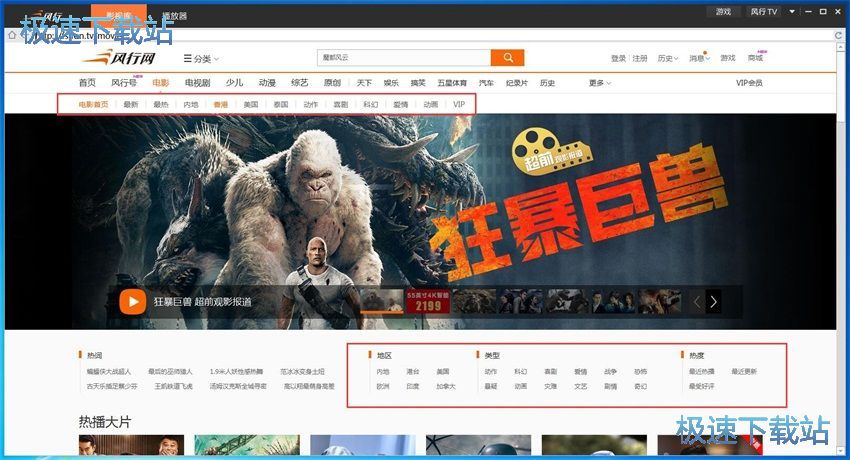Click the 风行网 logo
The image size is (850, 460).
[x=120, y=57]
